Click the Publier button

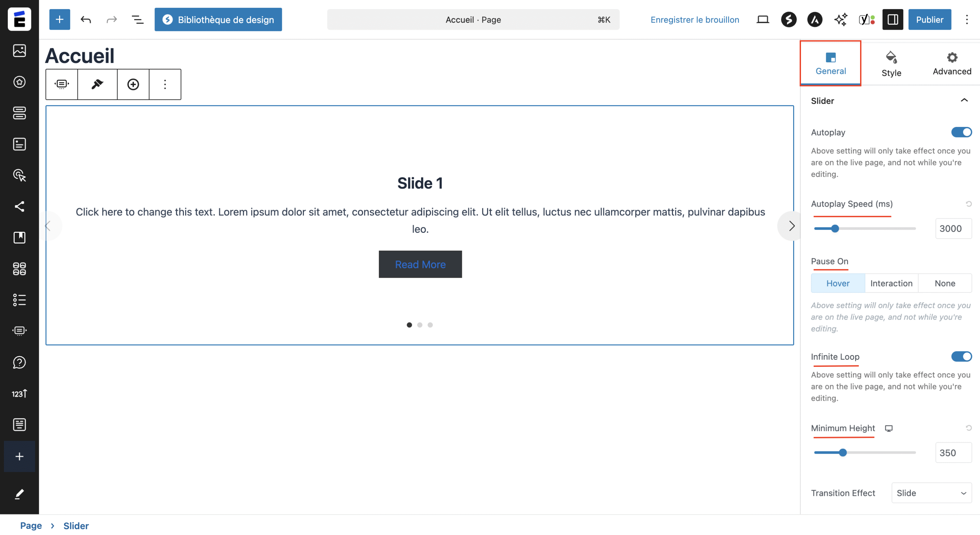(929, 19)
